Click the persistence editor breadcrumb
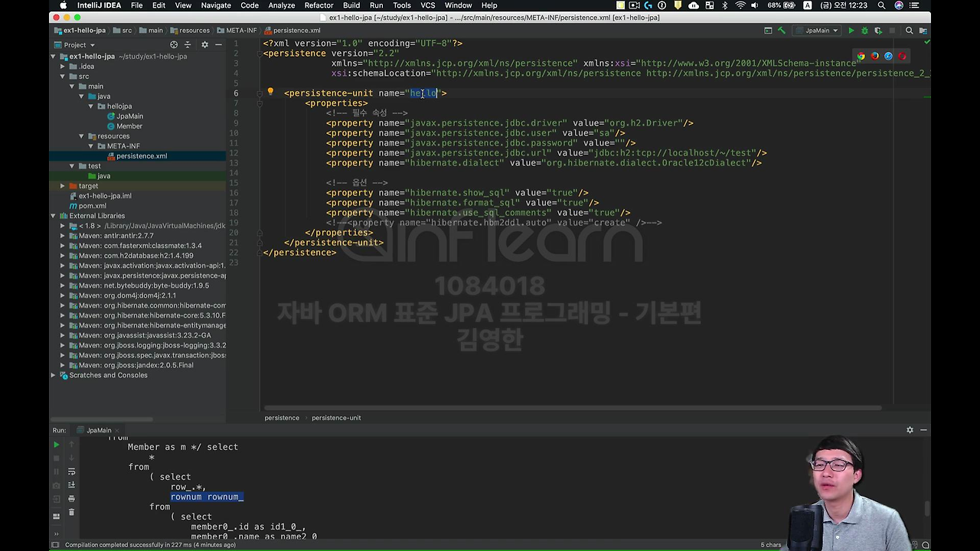This screenshot has width=980, height=551. pyautogui.click(x=282, y=418)
